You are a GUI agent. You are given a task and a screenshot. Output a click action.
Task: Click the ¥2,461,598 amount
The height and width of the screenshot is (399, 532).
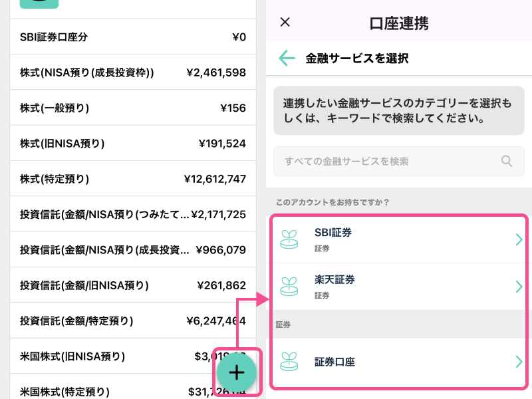point(216,72)
